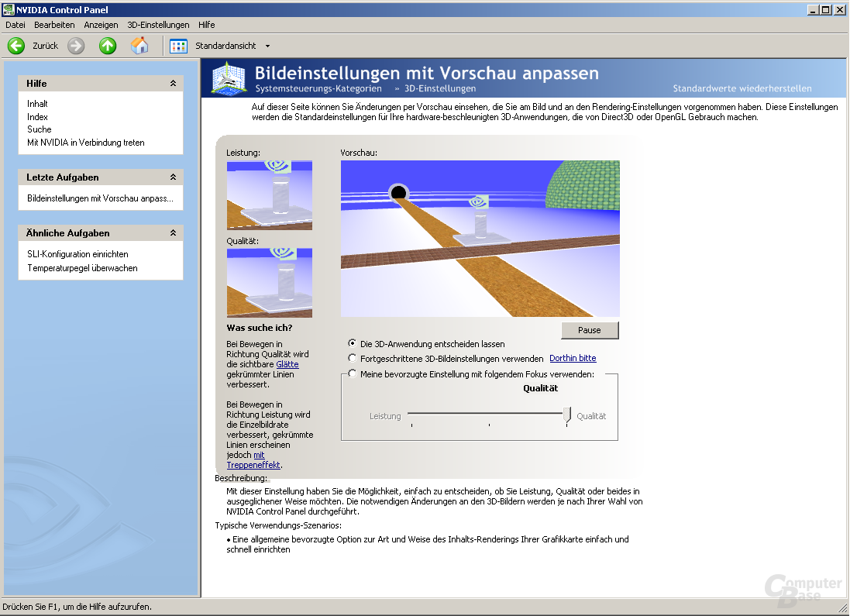Screen dimensions: 850x616
Task: Click the Leistung–Qualität slider thumb
Action: click(x=566, y=415)
